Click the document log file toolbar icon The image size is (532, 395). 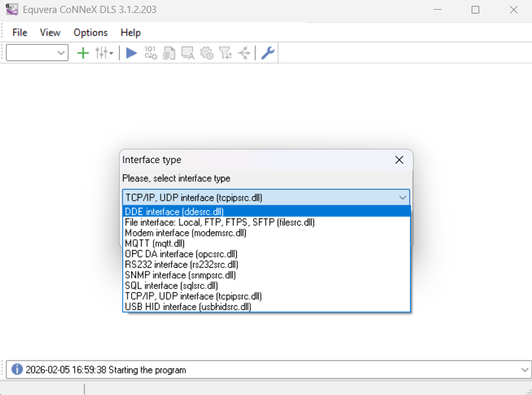click(169, 53)
